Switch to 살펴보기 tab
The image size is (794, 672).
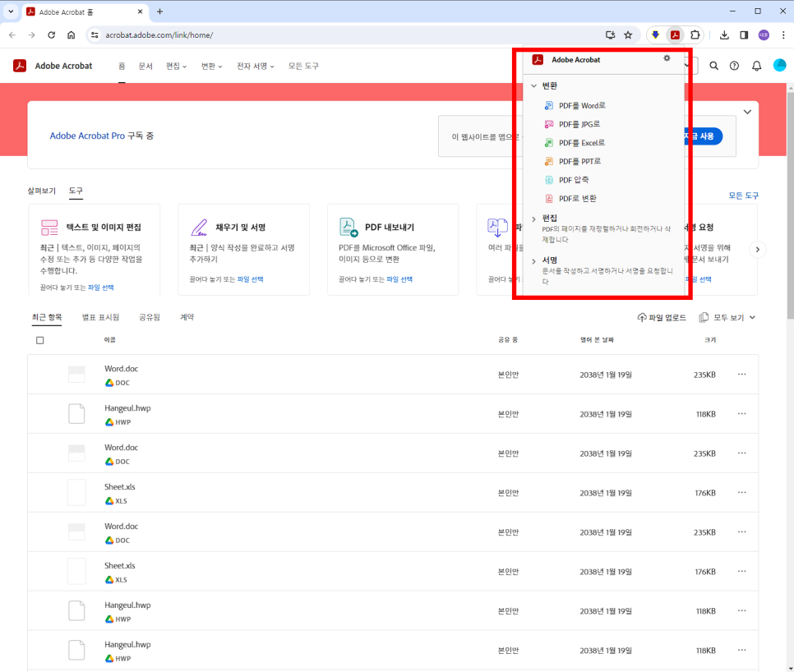pyautogui.click(x=42, y=191)
